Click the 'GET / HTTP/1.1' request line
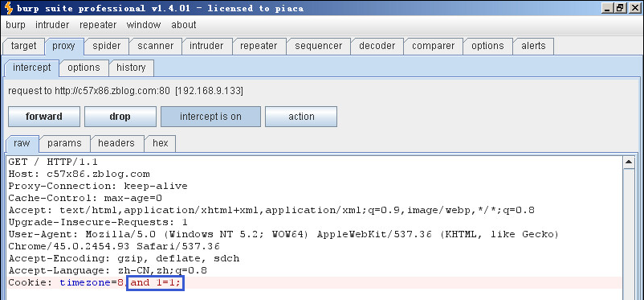 tap(53, 162)
